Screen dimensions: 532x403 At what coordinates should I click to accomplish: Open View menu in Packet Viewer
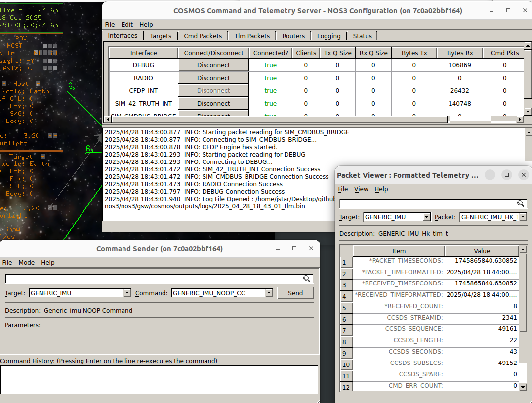tap(361, 189)
